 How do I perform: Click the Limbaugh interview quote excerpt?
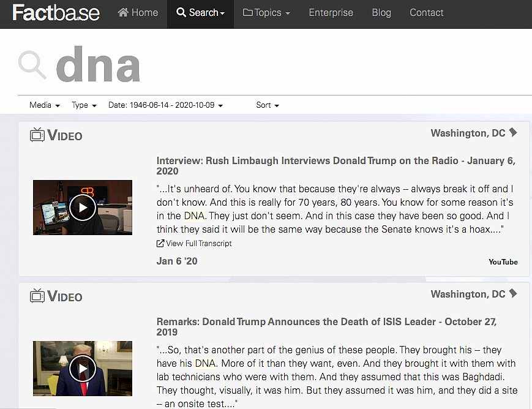click(335, 209)
